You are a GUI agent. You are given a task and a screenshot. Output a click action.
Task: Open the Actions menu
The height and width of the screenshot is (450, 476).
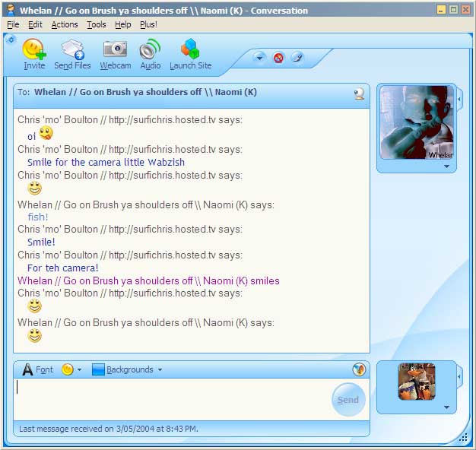click(65, 24)
